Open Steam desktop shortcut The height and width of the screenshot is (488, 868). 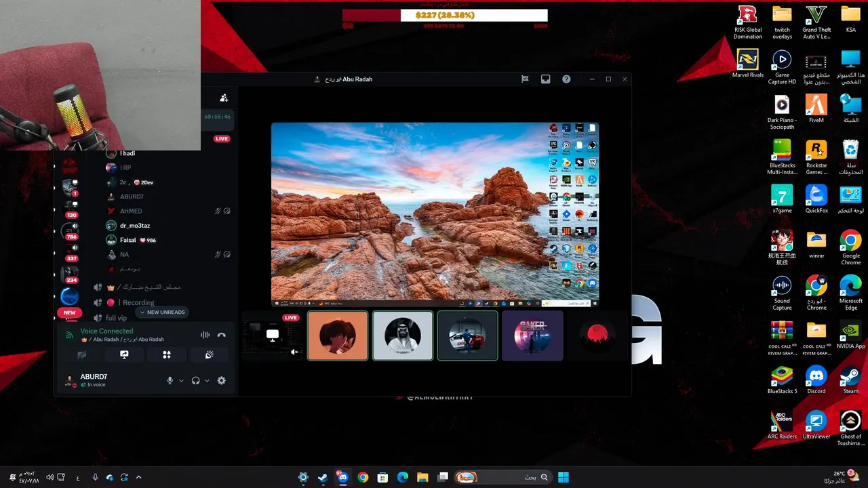click(x=850, y=380)
